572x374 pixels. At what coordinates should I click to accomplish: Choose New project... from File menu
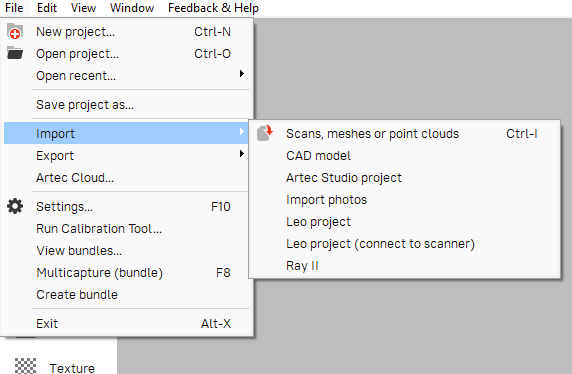[x=127, y=32]
